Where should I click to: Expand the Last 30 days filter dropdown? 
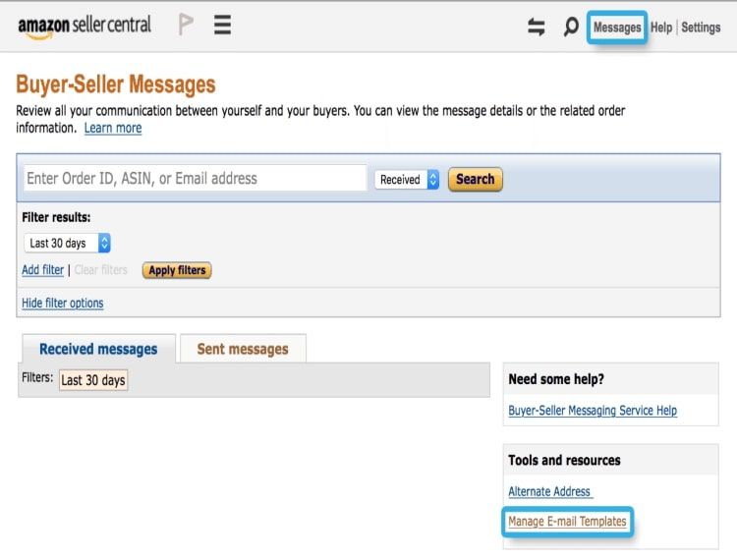tap(67, 243)
